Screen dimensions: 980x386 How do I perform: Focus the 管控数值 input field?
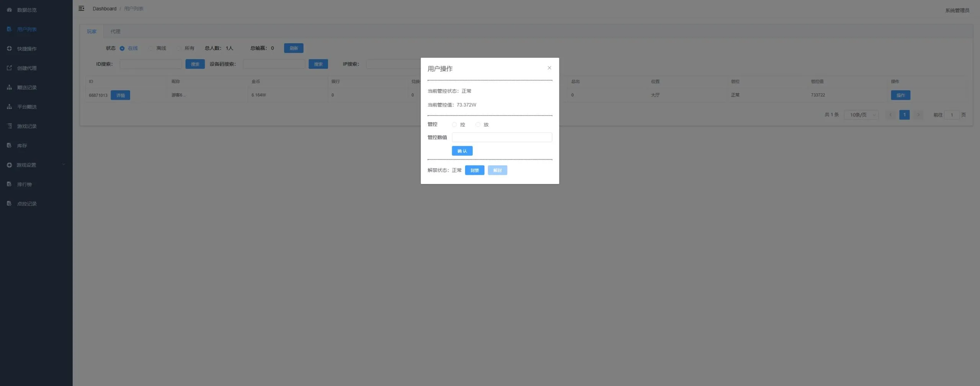pos(502,137)
